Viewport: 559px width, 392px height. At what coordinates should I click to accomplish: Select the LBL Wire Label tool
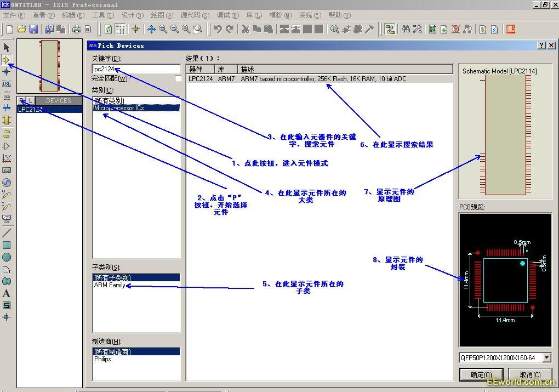(x=7, y=83)
